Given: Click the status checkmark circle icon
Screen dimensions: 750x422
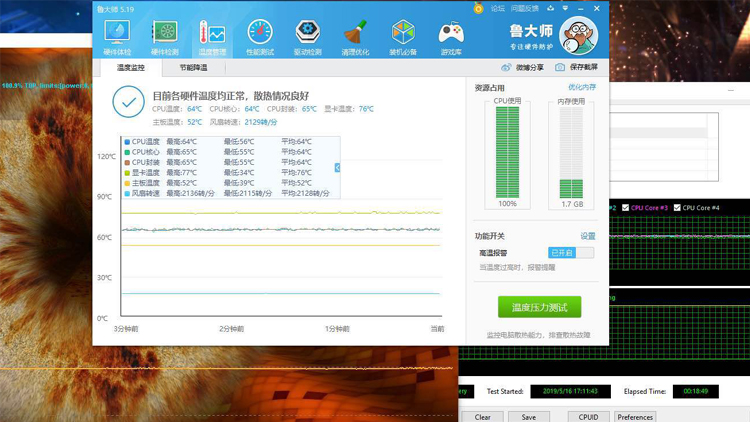Looking at the screenshot, I should click(x=129, y=101).
